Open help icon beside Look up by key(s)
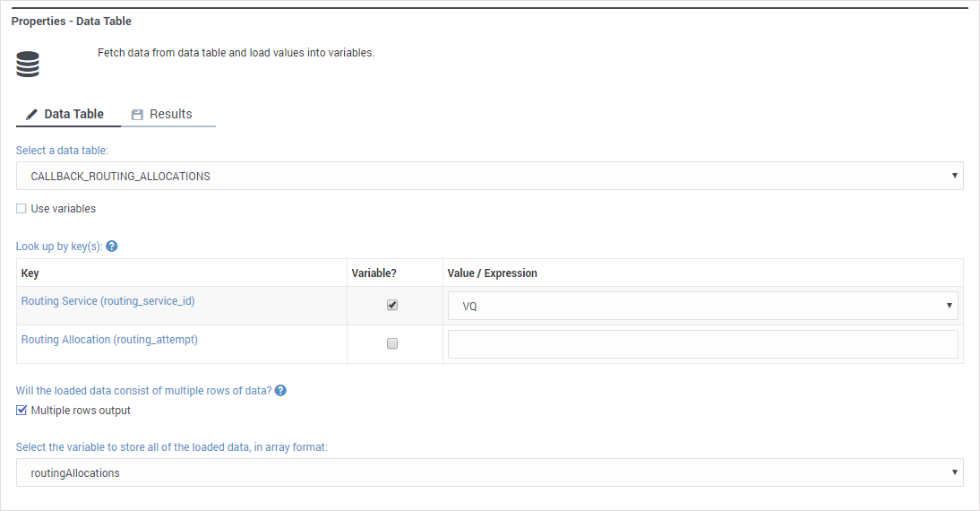 pyautogui.click(x=112, y=247)
